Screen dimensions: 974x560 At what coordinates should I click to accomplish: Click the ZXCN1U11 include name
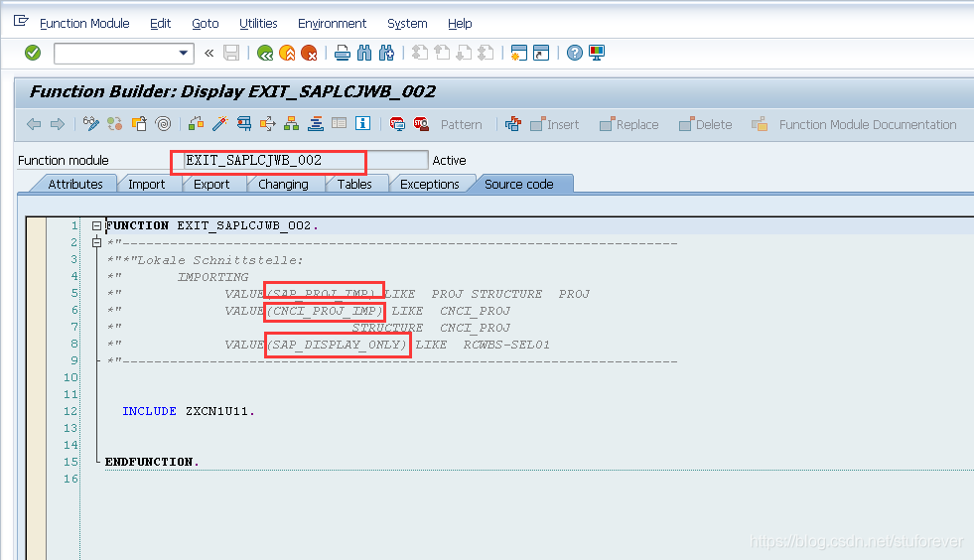216,411
